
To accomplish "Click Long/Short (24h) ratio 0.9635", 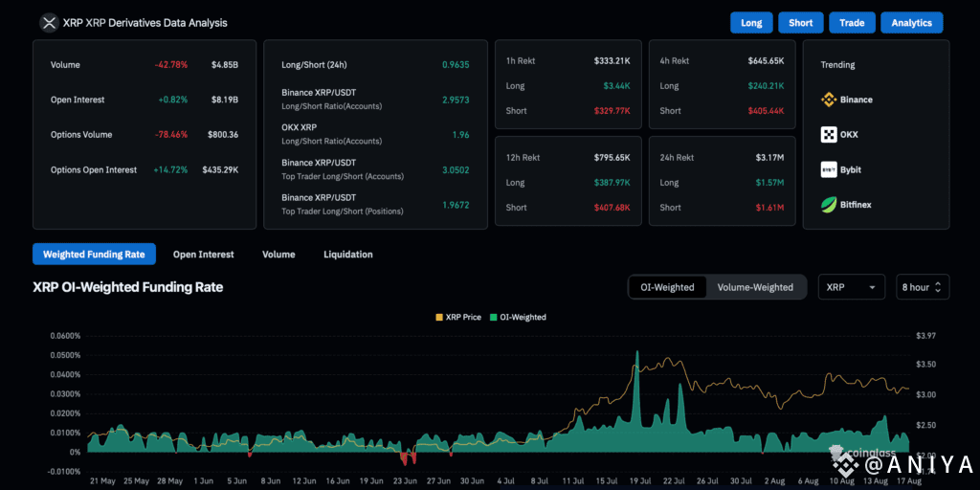I will [x=455, y=65].
